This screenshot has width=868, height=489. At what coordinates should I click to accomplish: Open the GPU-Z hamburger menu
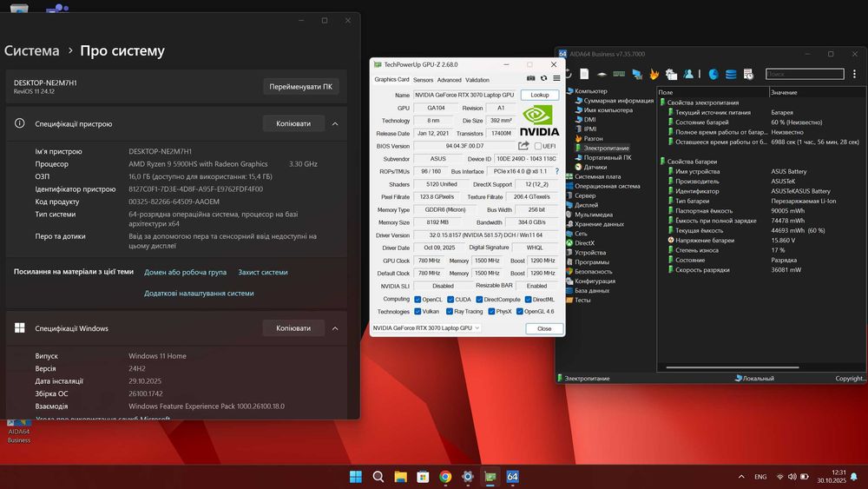pyautogui.click(x=557, y=79)
